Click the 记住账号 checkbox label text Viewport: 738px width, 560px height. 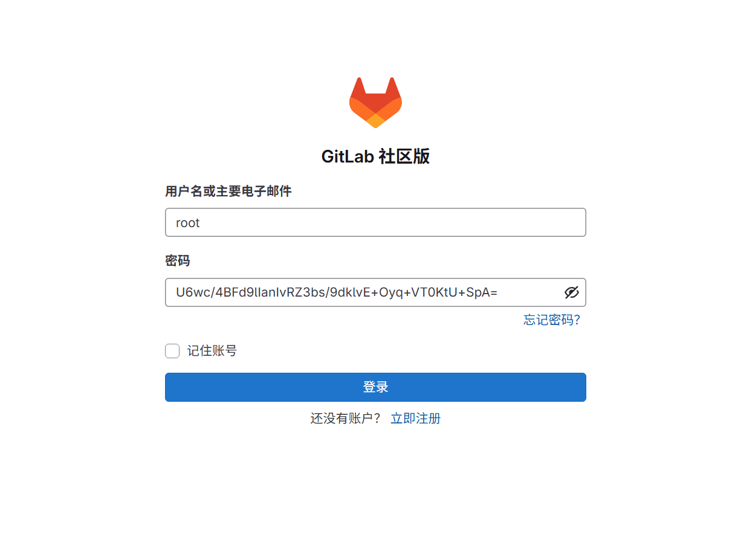[x=212, y=351]
